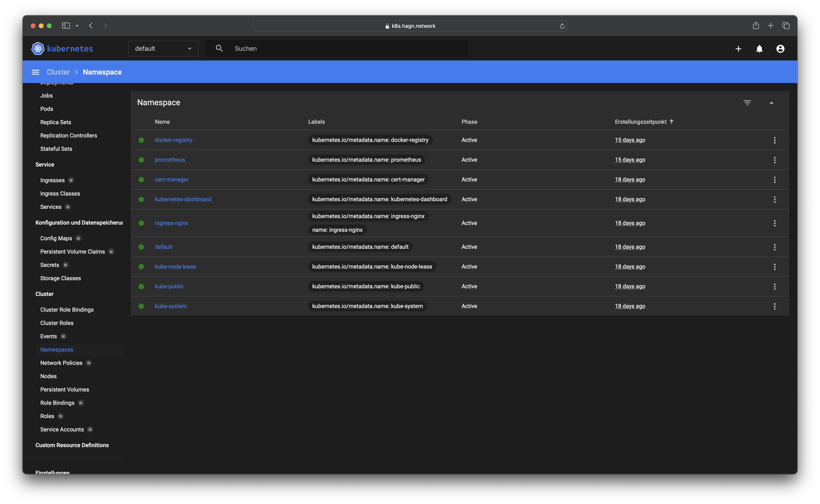Screen dimensions: 820x504
Task: Reload the page in Safari
Action: pos(562,26)
